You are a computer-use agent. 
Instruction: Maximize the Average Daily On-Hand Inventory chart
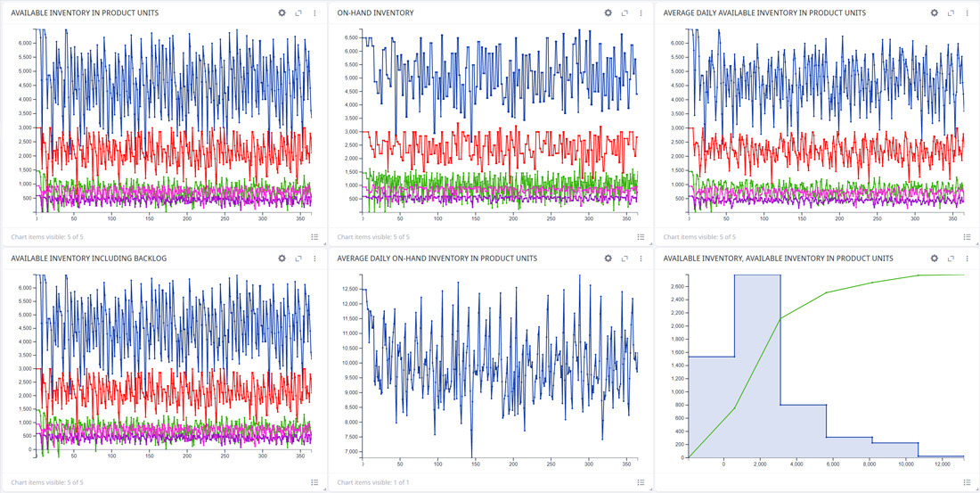[x=625, y=258]
